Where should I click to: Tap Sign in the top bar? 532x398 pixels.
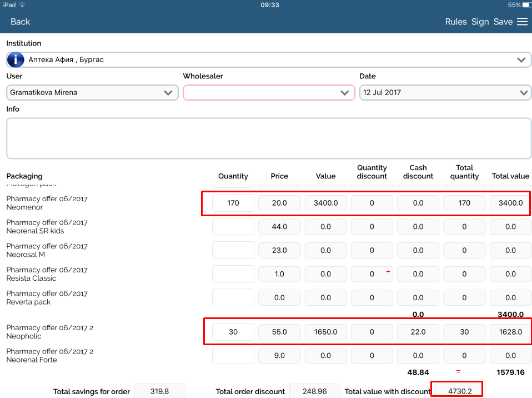[480, 22]
